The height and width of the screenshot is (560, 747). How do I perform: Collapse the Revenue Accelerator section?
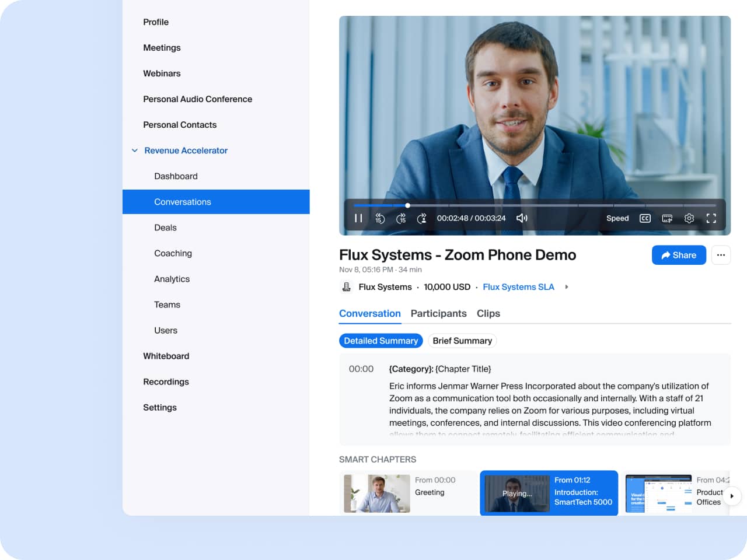[x=135, y=150]
